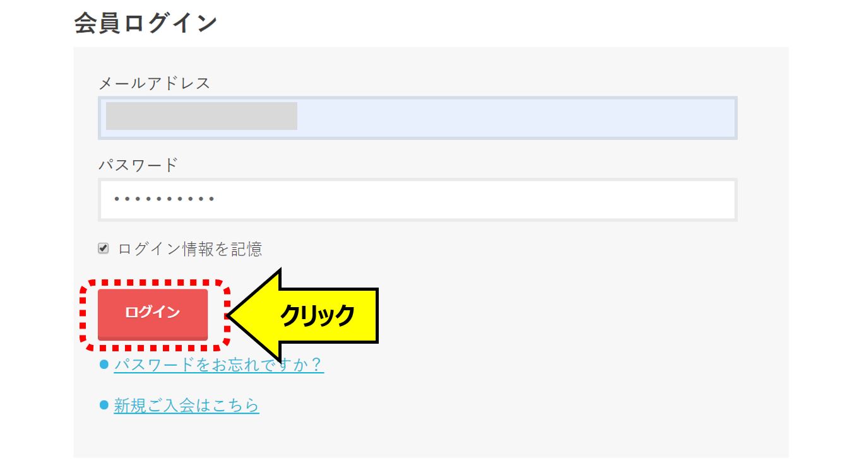Click the red dotted outline around ログイン
This screenshot has height=473, width=868.
coord(155,315)
